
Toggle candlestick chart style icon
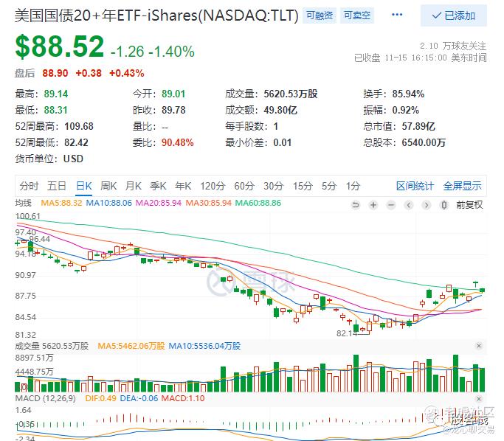[x=444, y=205]
